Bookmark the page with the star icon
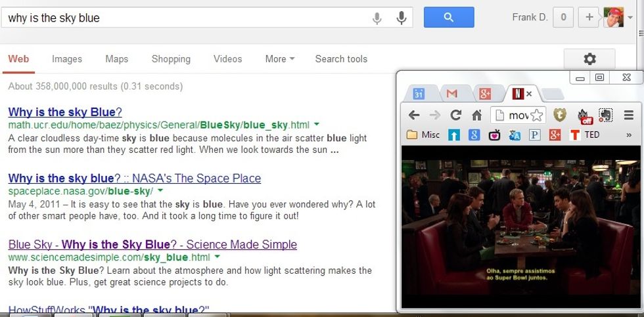 536,116
